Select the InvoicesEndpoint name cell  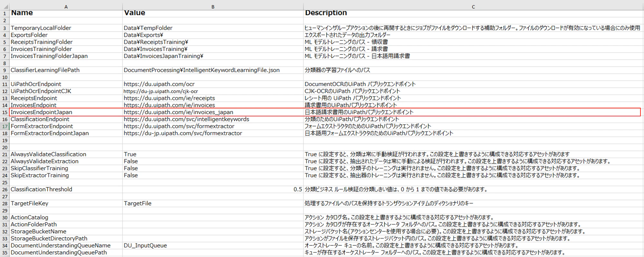66,105
